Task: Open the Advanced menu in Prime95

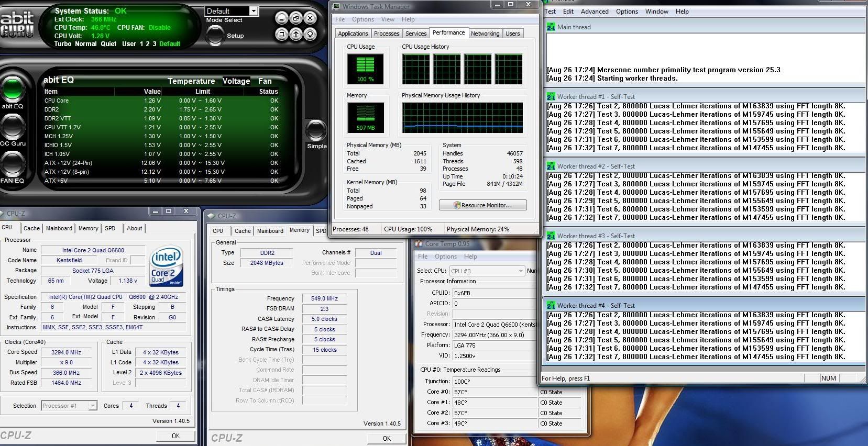Action: [595, 12]
